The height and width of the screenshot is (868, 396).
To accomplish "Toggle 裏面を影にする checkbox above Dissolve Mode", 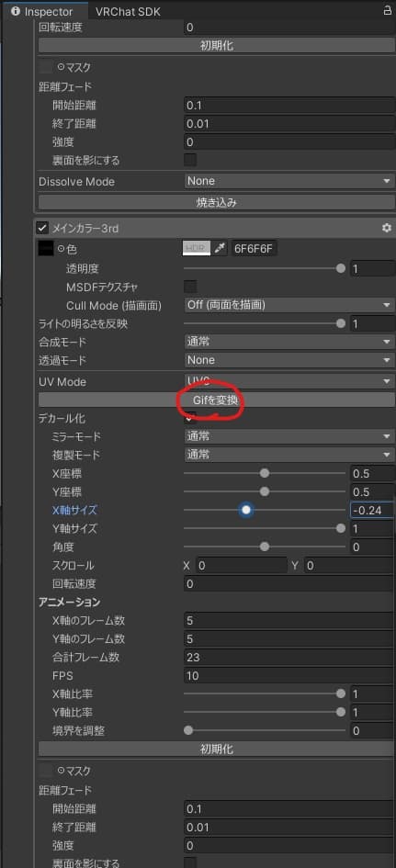I will 190,161.
